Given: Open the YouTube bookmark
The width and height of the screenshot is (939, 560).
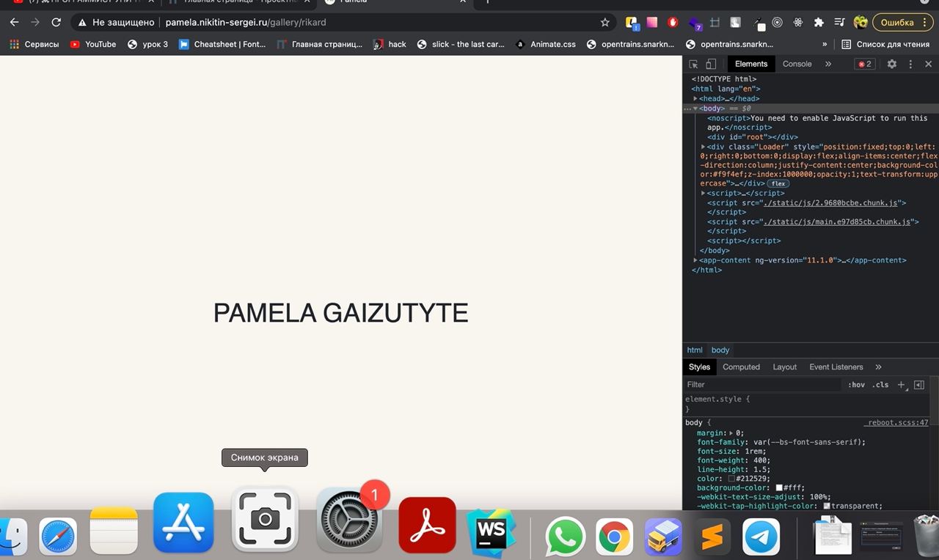Looking at the screenshot, I should 93,44.
